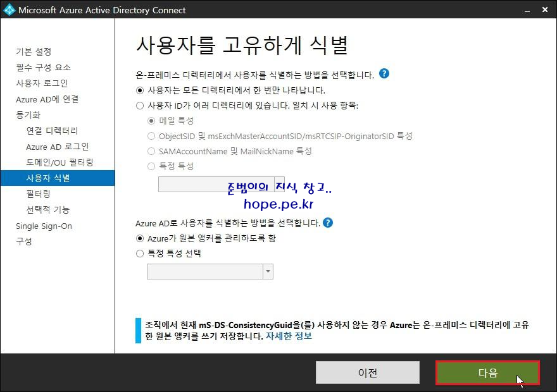Viewport: 557px width, 392px height.
Task: Open 'Azure AD 로그인' sidebar item
Action: click(57, 147)
